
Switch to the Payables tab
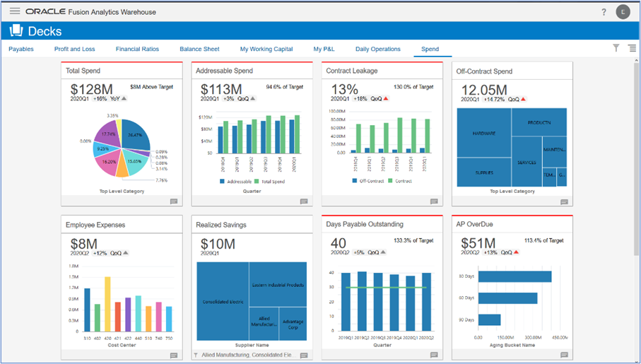(x=21, y=49)
